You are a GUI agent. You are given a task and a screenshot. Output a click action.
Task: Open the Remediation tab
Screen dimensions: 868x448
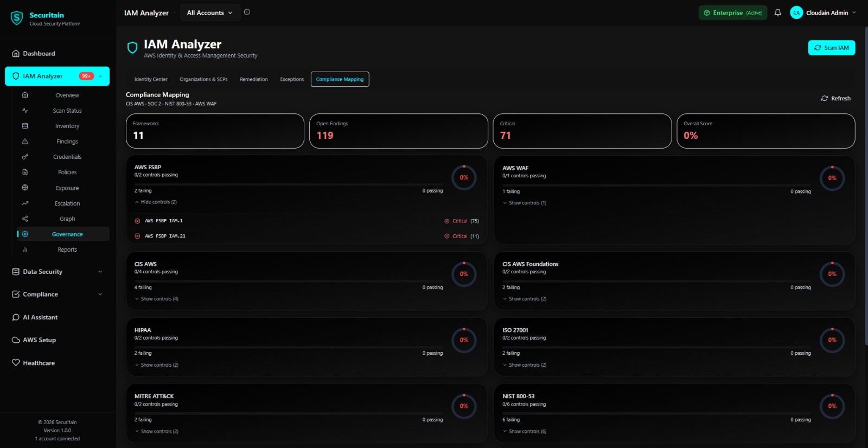tap(254, 79)
